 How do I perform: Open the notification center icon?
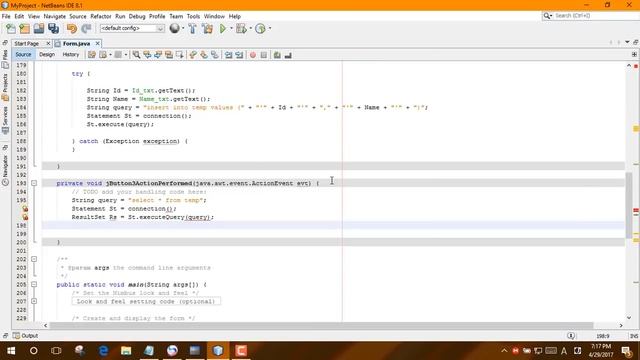(x=627, y=351)
